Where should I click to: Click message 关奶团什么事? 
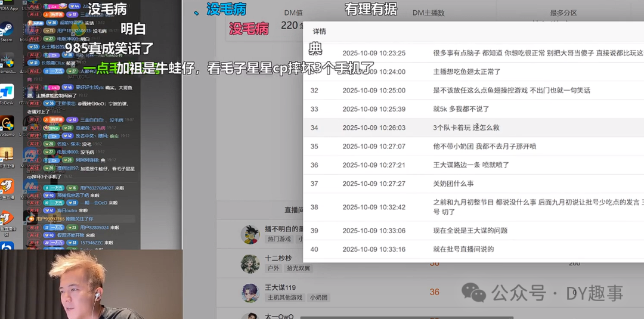pyautogui.click(x=453, y=184)
